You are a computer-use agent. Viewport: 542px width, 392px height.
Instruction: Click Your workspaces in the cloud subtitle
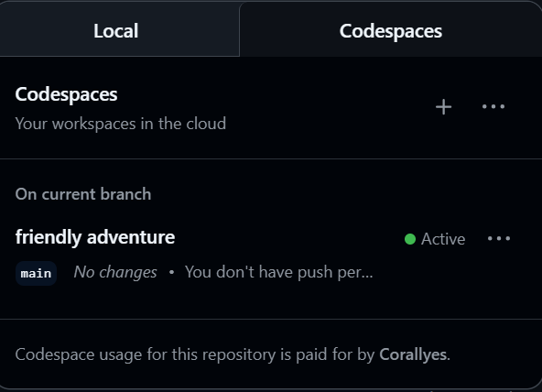121,124
